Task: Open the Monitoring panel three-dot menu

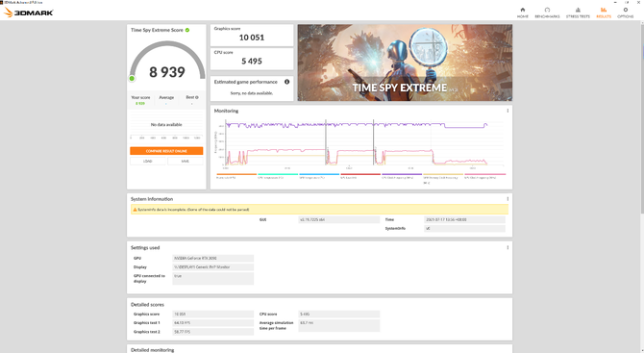Action: tap(508, 111)
